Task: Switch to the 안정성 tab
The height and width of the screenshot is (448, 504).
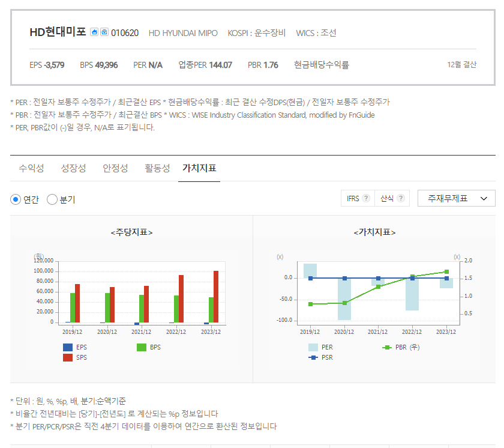Action: tap(115, 168)
